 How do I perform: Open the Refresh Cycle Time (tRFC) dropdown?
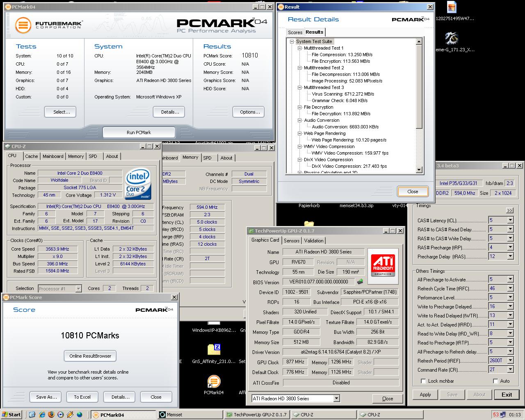[510, 288]
